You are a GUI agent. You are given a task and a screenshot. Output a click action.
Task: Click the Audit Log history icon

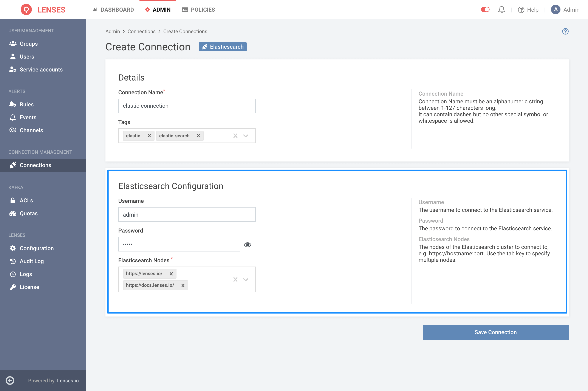point(13,261)
